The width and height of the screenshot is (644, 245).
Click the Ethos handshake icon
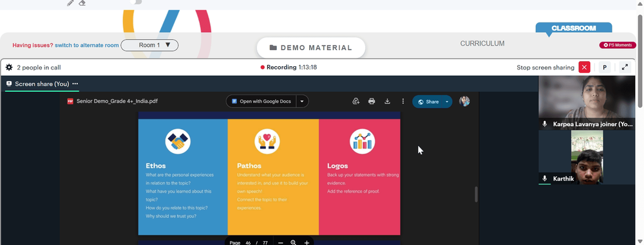(178, 141)
